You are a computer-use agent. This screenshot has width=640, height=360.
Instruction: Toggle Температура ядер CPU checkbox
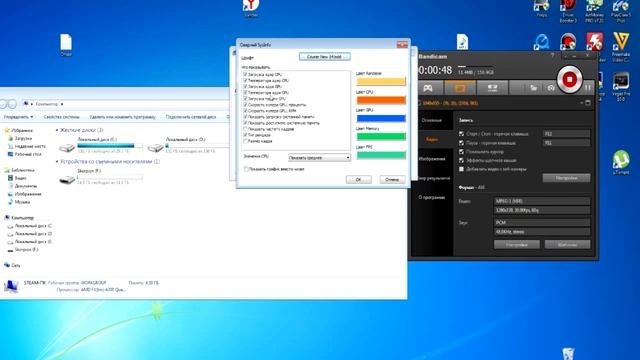(x=245, y=80)
